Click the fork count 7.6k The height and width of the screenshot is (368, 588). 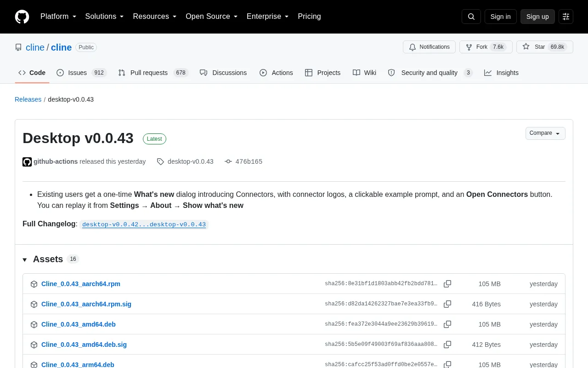pos(498,47)
